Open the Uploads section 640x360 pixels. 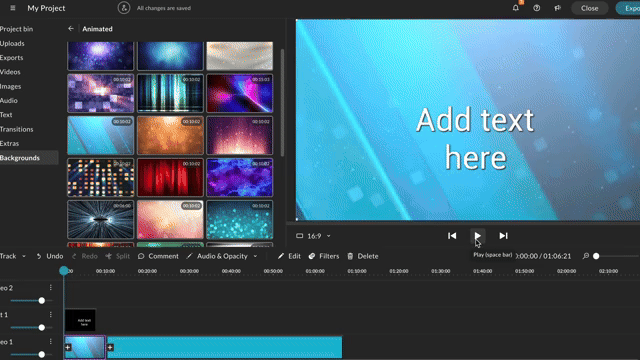click(12, 43)
